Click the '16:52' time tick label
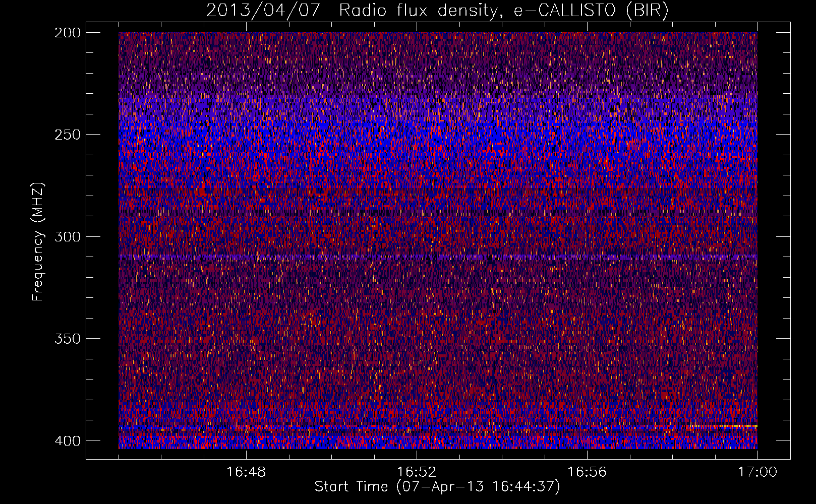The width and height of the screenshot is (816, 504). [x=417, y=472]
